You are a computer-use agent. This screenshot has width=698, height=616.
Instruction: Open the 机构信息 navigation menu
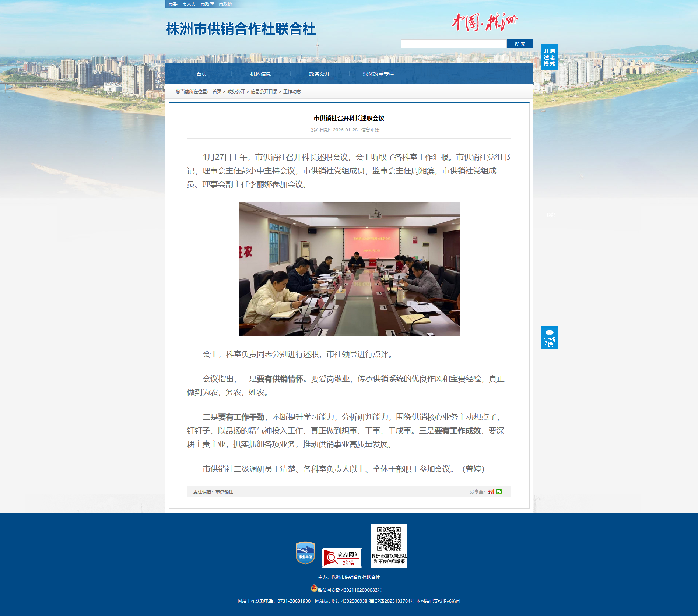coord(260,74)
